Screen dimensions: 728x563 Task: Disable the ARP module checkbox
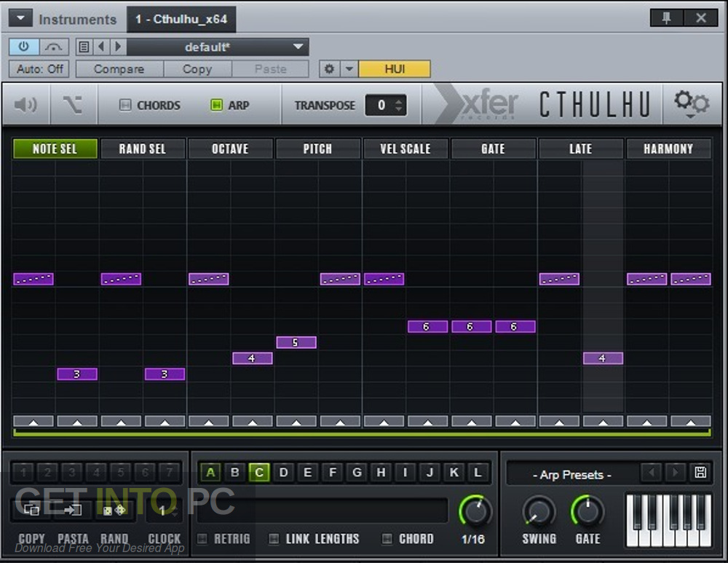click(x=216, y=105)
